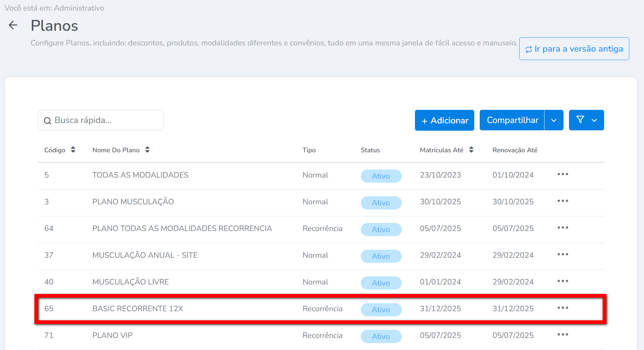Click the Compartilhar button
Viewport: 644px width, 350px height.
[x=512, y=120]
